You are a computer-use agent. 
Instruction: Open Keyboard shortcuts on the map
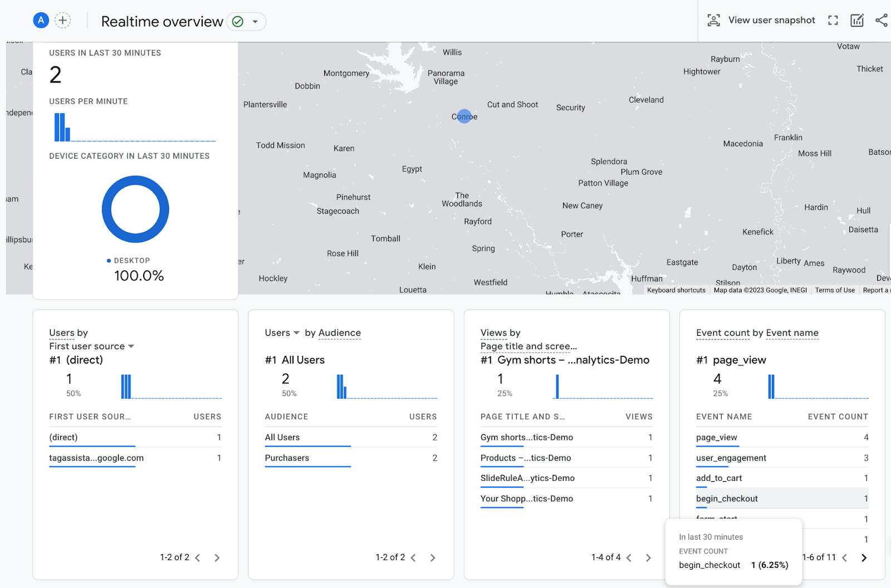(676, 290)
